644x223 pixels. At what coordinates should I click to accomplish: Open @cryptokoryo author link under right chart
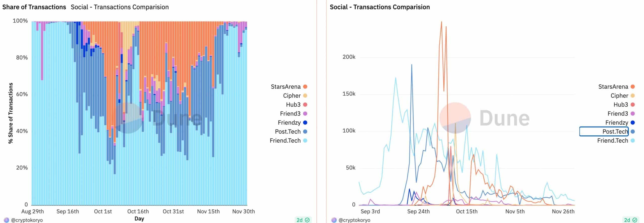point(354,220)
